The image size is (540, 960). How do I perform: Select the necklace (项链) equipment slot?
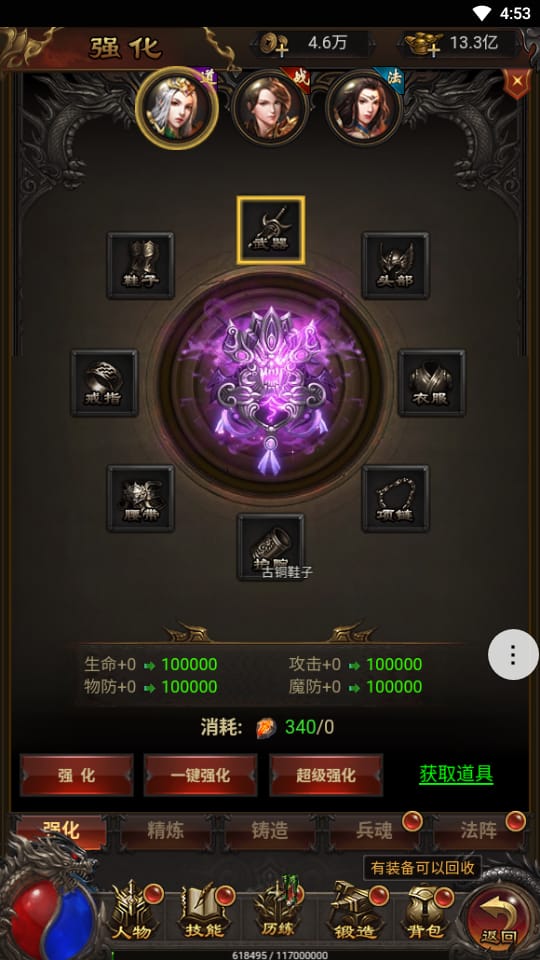coord(396,498)
